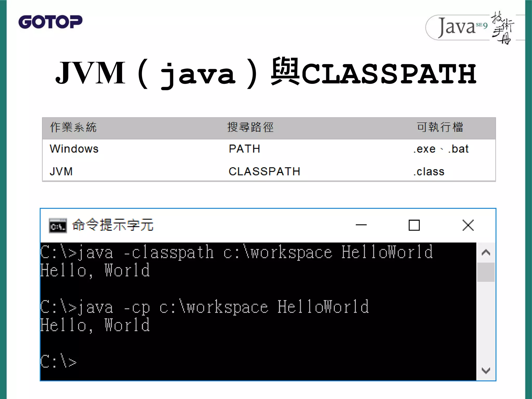The height and width of the screenshot is (399, 532).
Task: Select the PATH table cell
Action: coord(244,149)
